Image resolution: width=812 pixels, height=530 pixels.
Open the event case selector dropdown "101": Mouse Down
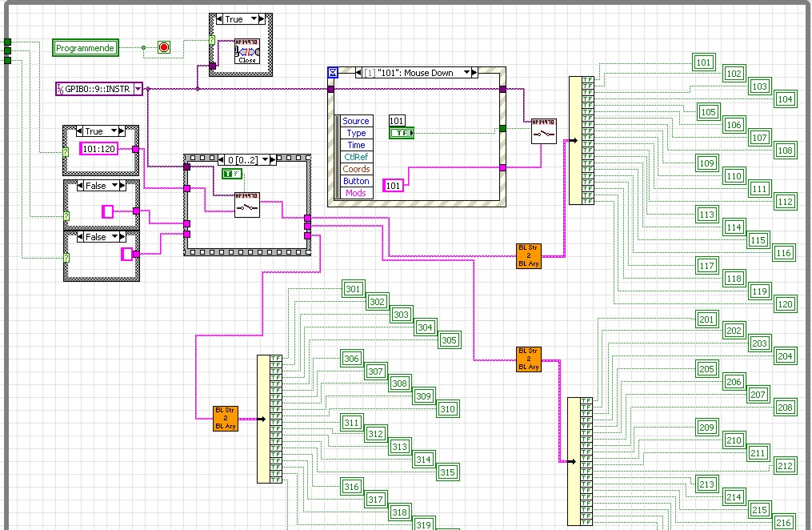[x=466, y=73]
